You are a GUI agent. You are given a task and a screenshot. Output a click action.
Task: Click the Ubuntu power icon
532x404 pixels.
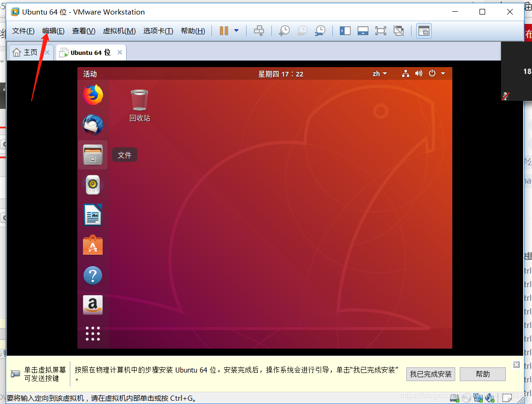432,73
